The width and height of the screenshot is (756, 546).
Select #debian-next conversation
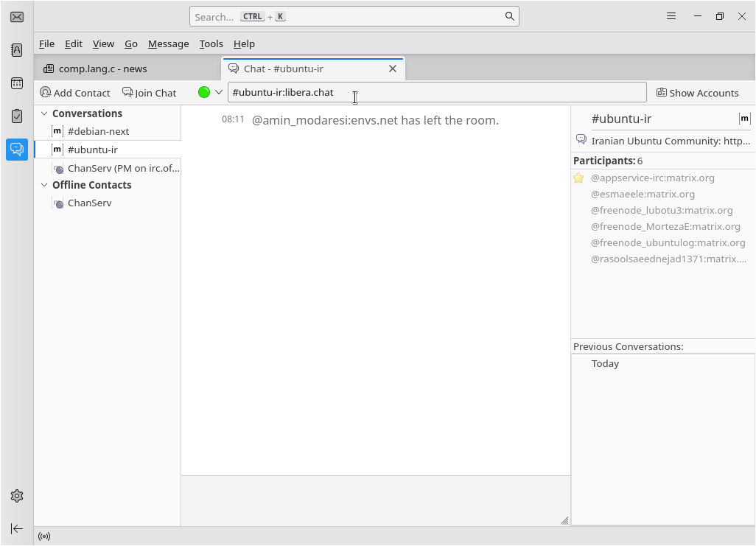pos(98,131)
